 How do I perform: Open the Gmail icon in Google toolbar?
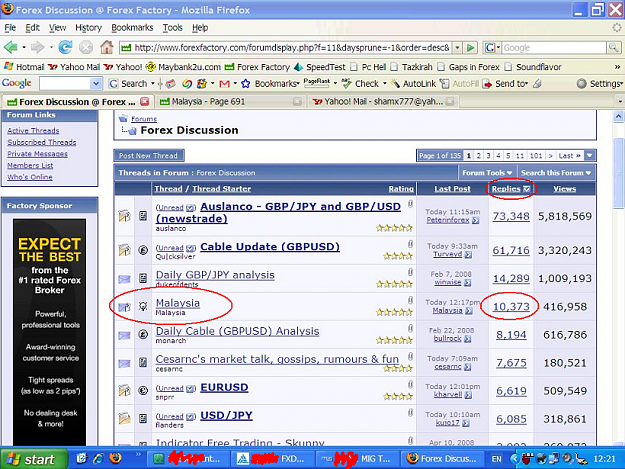coord(224,84)
